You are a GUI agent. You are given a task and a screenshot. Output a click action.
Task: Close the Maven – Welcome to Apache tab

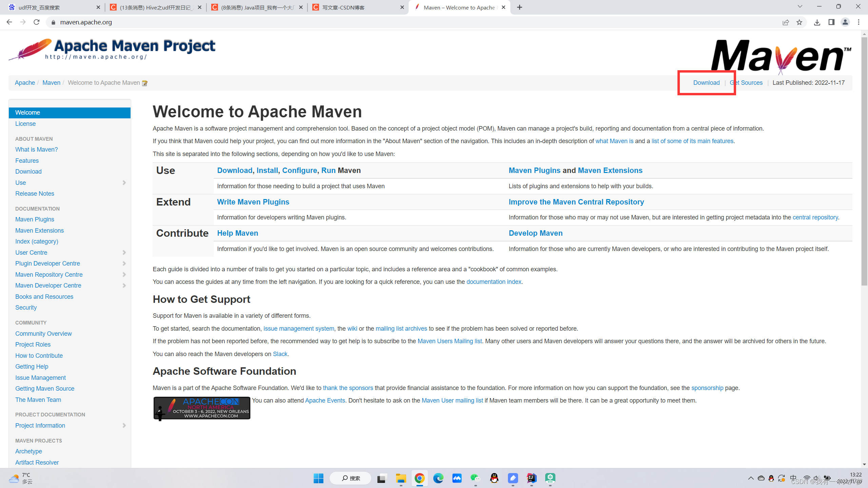pyautogui.click(x=504, y=7)
